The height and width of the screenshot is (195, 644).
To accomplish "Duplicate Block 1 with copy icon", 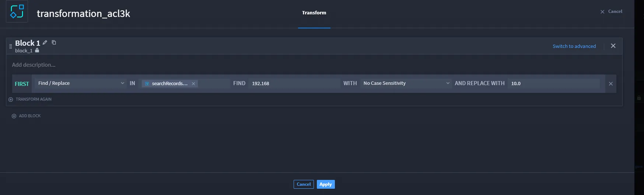I will (x=54, y=42).
